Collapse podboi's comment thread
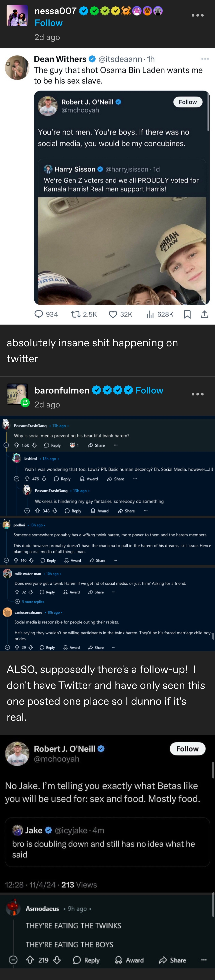Image resolution: width=215 pixels, height=980 pixels. (x=6, y=560)
